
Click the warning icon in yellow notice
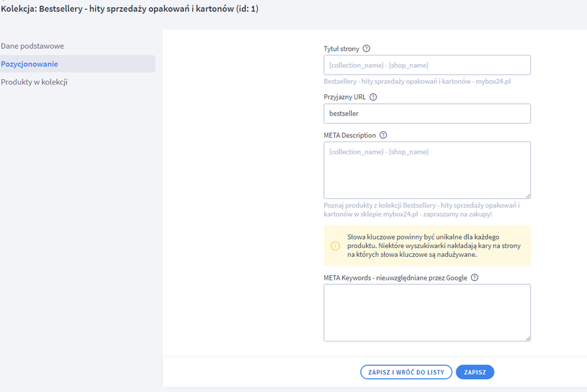pyautogui.click(x=335, y=246)
